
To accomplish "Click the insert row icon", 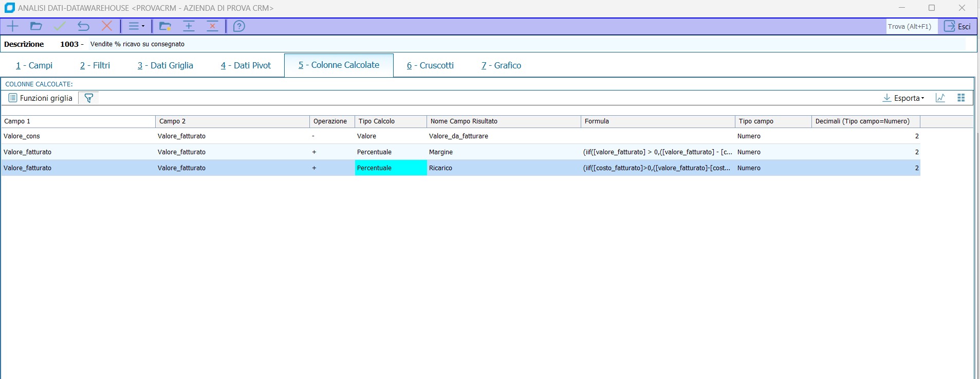I will tap(189, 26).
